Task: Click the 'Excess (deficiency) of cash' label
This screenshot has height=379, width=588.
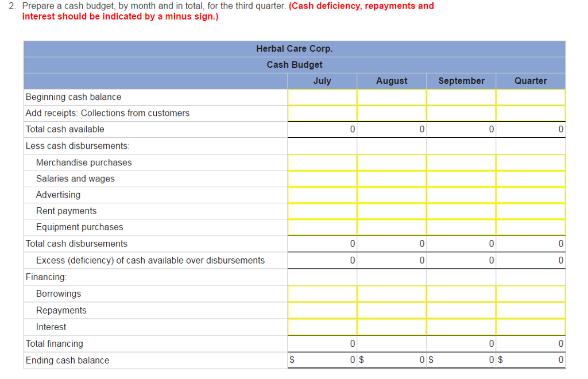Action: (x=150, y=260)
